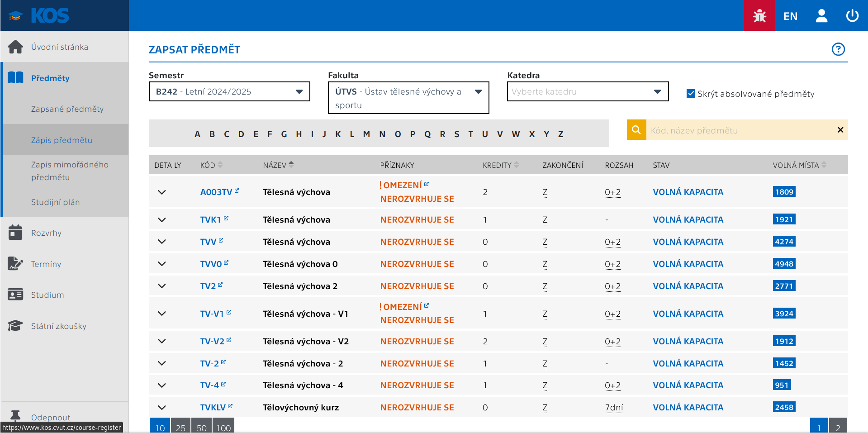This screenshot has width=868, height=433.
Task: Toggle Skrýt absolvované předměty checkbox
Action: (x=691, y=94)
